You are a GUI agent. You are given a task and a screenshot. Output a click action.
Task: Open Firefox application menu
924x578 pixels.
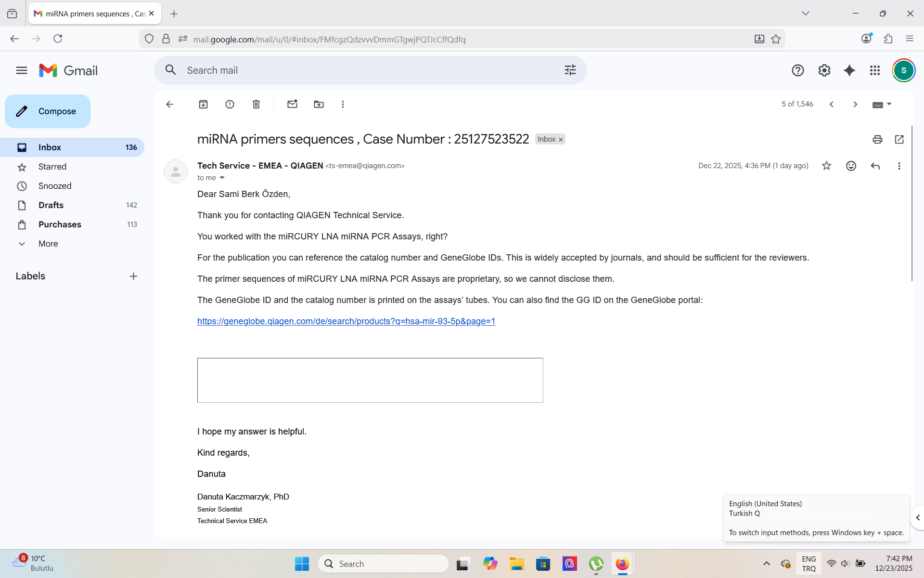910,39
